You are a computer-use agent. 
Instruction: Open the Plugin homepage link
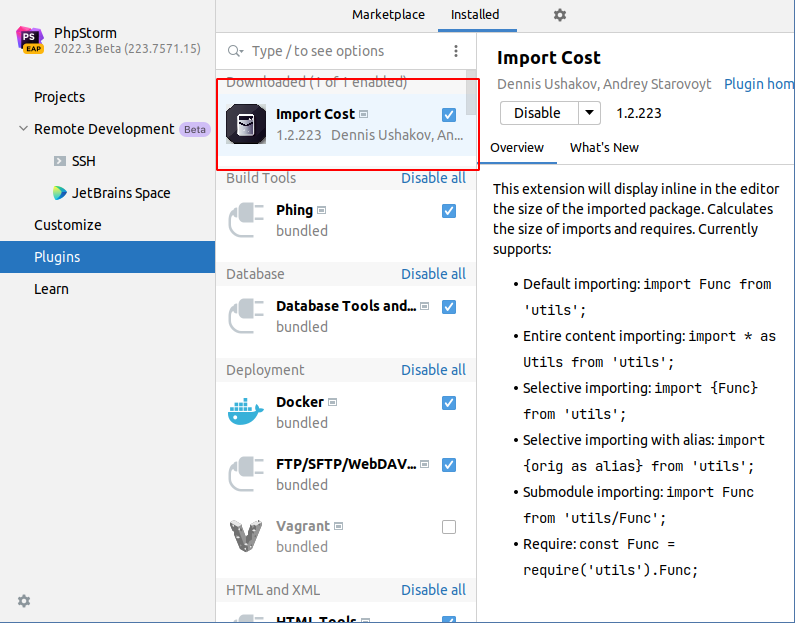click(759, 84)
